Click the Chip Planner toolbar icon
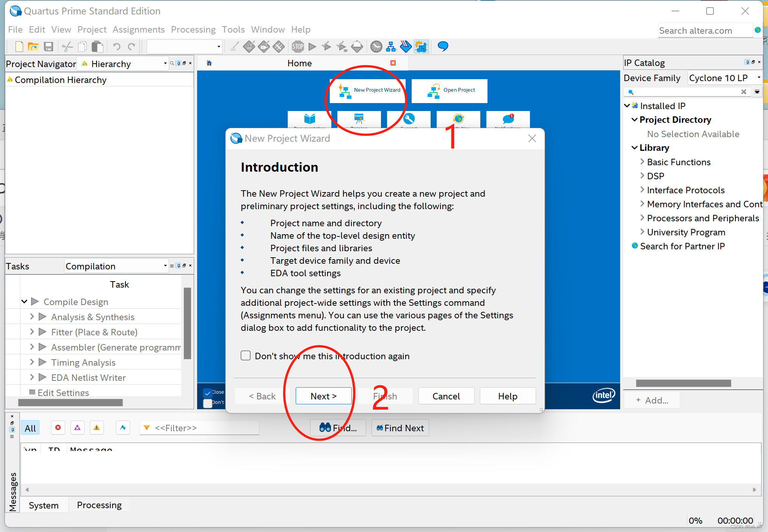Viewport: 768px width, 532px height. coord(421,47)
